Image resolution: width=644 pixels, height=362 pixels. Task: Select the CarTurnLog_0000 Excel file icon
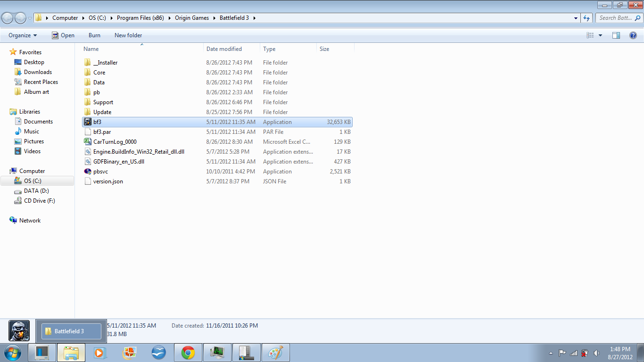[x=87, y=142]
